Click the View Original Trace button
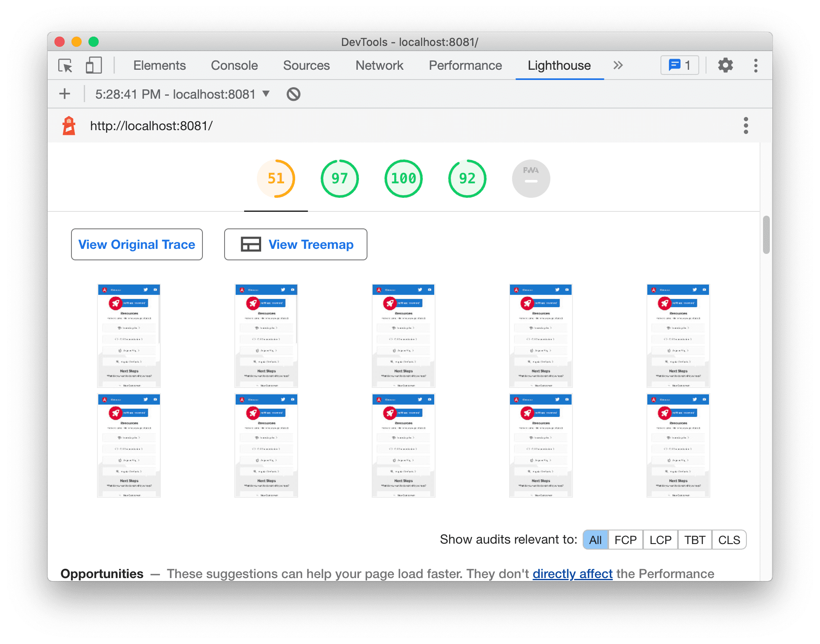This screenshot has height=644, width=820. pos(137,245)
